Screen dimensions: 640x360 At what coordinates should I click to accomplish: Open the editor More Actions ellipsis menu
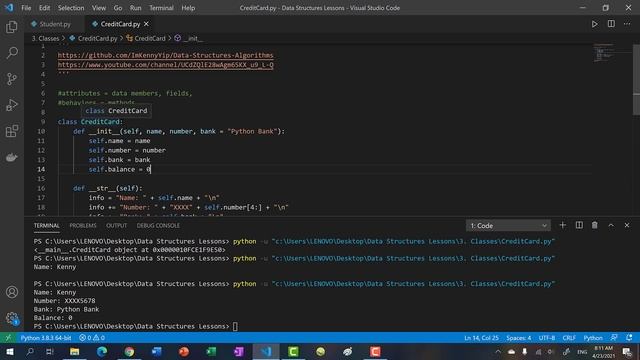[627, 24]
